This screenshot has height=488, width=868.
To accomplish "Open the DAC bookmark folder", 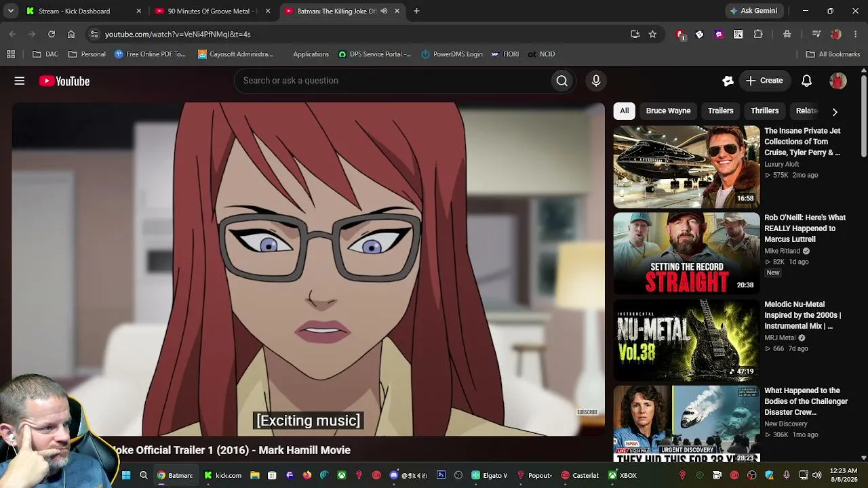I will point(45,54).
